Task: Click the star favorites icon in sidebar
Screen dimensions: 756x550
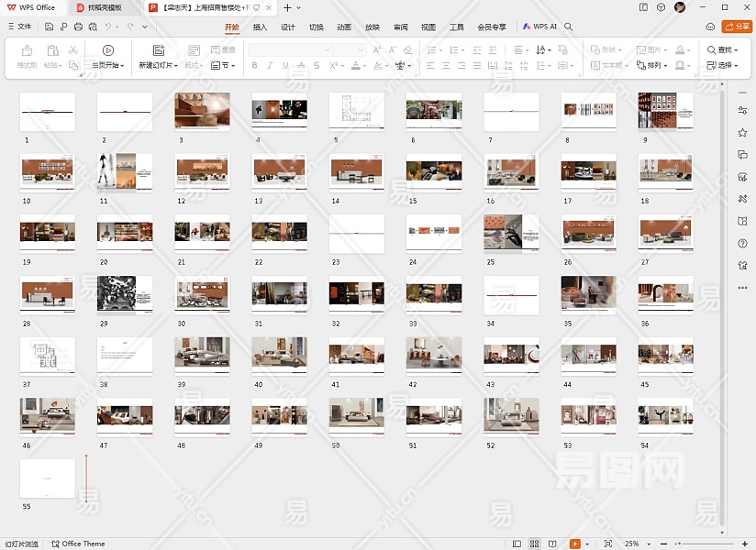Action: (742, 132)
